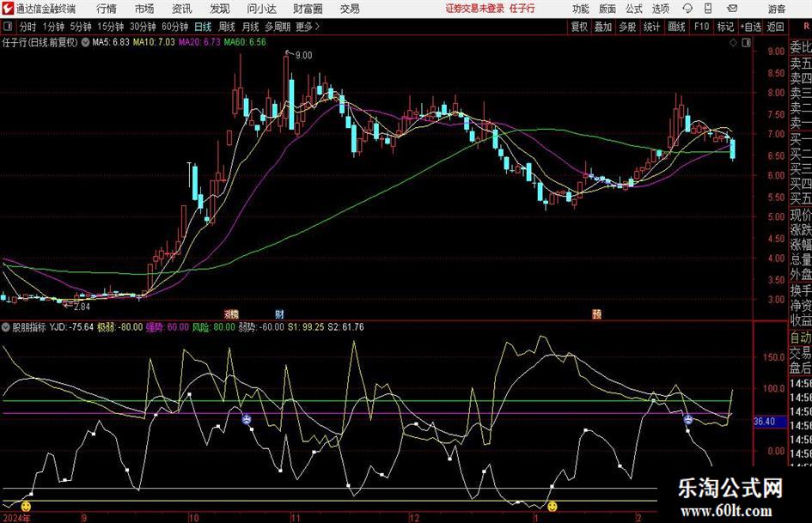
Task: Open the 功能 menu
Action: point(581,9)
